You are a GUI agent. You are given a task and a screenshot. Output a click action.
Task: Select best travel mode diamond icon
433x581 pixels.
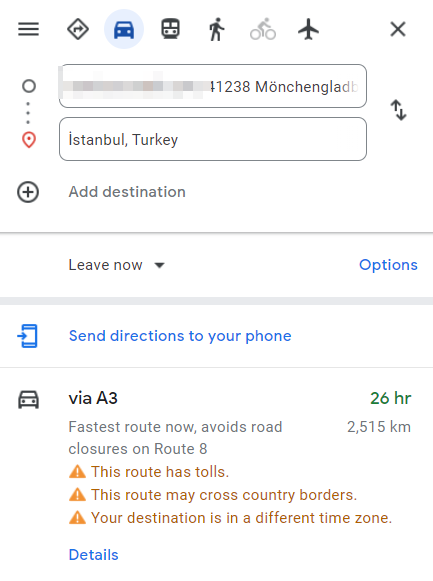[78, 29]
